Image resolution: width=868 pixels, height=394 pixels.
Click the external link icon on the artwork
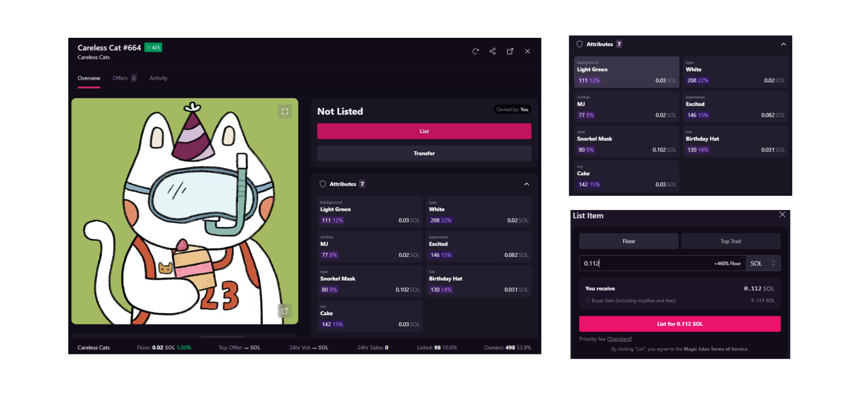click(x=285, y=310)
